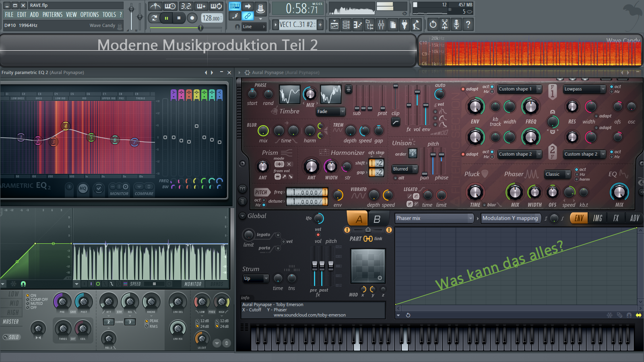This screenshot has width=644, height=362.
Task: Toggle the SOLO switch in the multiband compressor
Action: pyautogui.click(x=11, y=337)
